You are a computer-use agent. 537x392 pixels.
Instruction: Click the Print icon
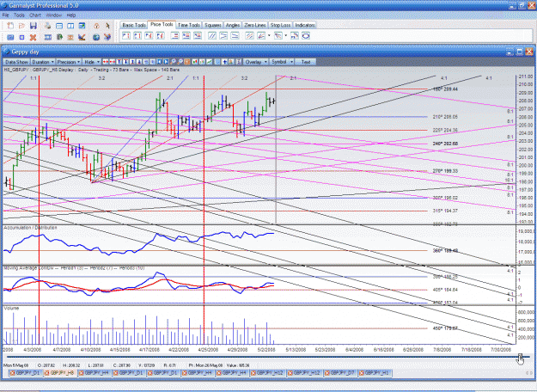tap(47, 26)
